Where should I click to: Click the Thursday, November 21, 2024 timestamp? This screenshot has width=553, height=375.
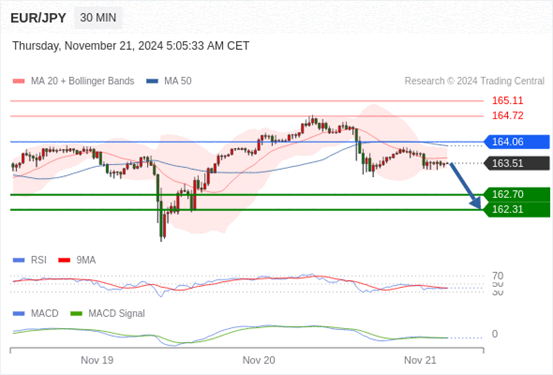click(131, 46)
